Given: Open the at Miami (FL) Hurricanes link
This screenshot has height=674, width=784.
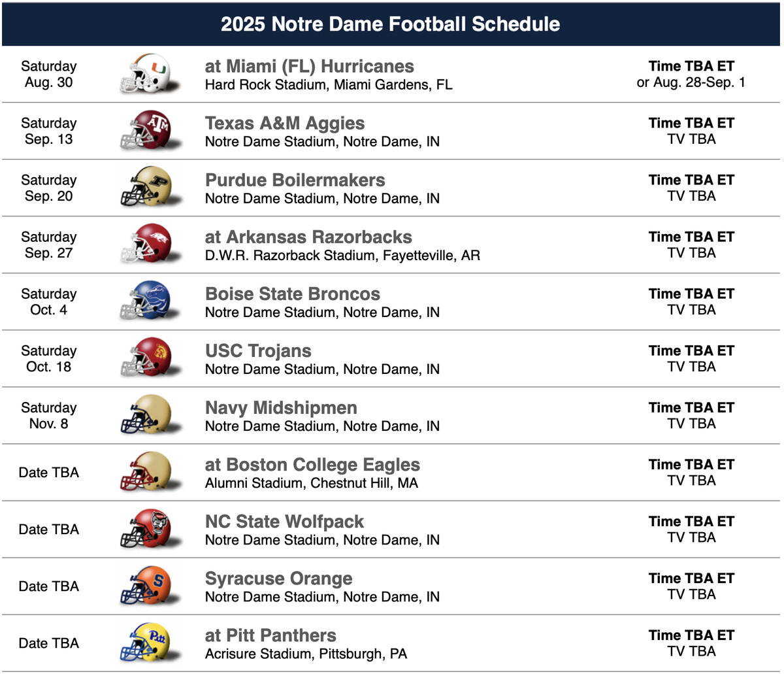Looking at the screenshot, I should 309,66.
